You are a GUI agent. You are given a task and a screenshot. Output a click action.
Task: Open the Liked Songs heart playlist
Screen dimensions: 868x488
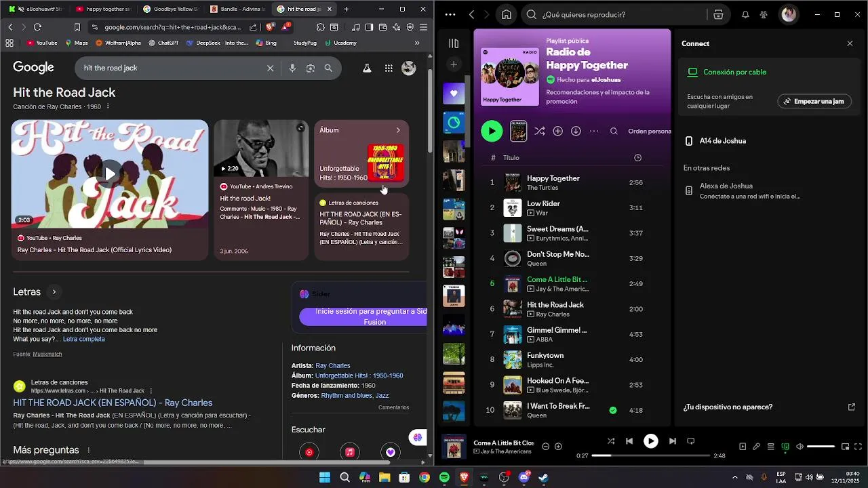click(454, 94)
